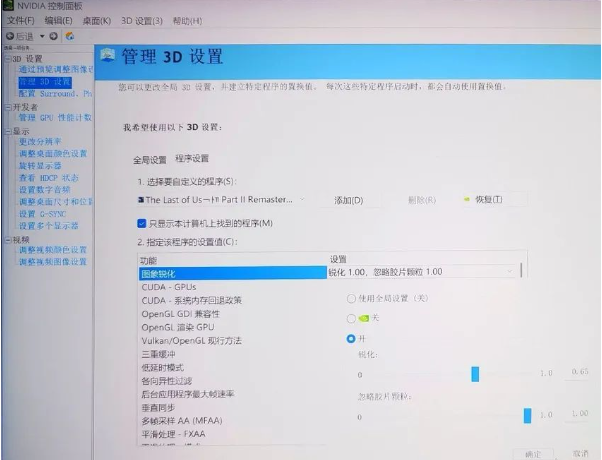Click the 忽略胶片颗粒 slider handle
This screenshot has height=460, width=602.
click(x=528, y=416)
